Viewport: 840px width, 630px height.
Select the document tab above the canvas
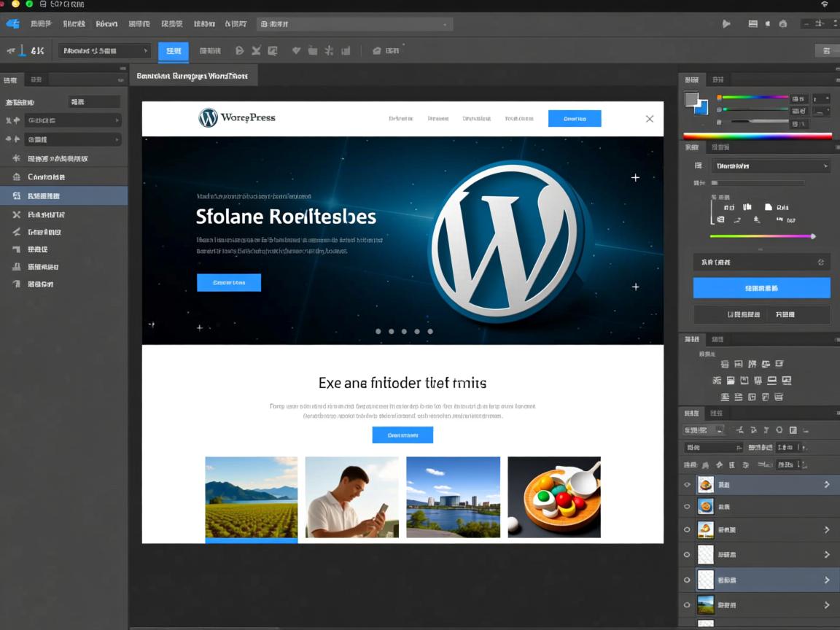[193, 76]
